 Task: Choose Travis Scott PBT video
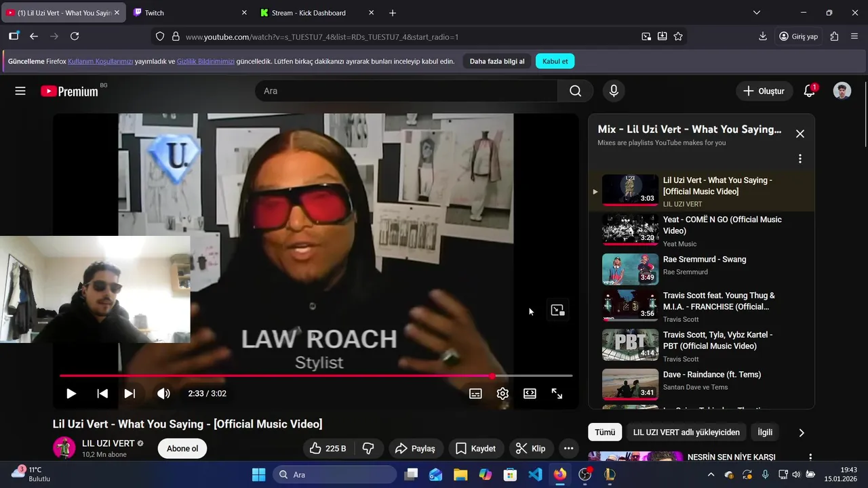tap(701, 346)
